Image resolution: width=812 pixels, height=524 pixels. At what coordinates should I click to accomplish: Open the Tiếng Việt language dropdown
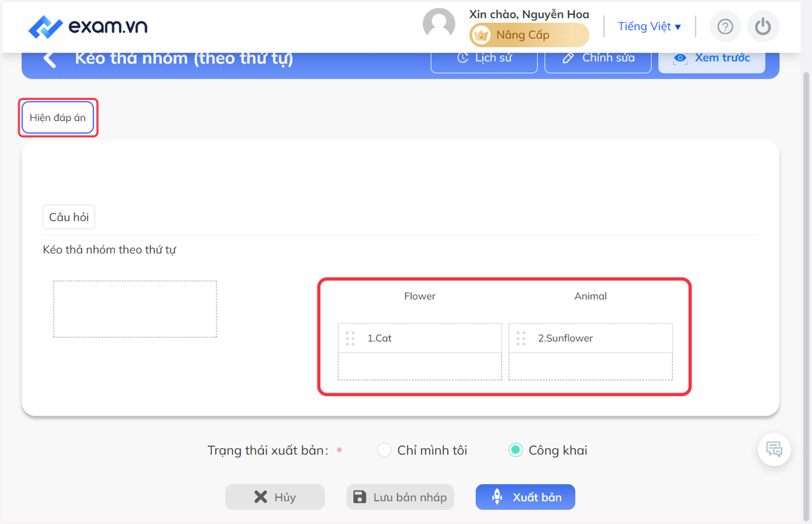649,26
